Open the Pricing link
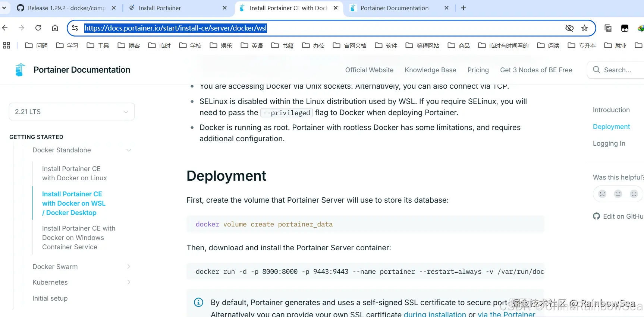This screenshot has height=317, width=644. (478, 70)
